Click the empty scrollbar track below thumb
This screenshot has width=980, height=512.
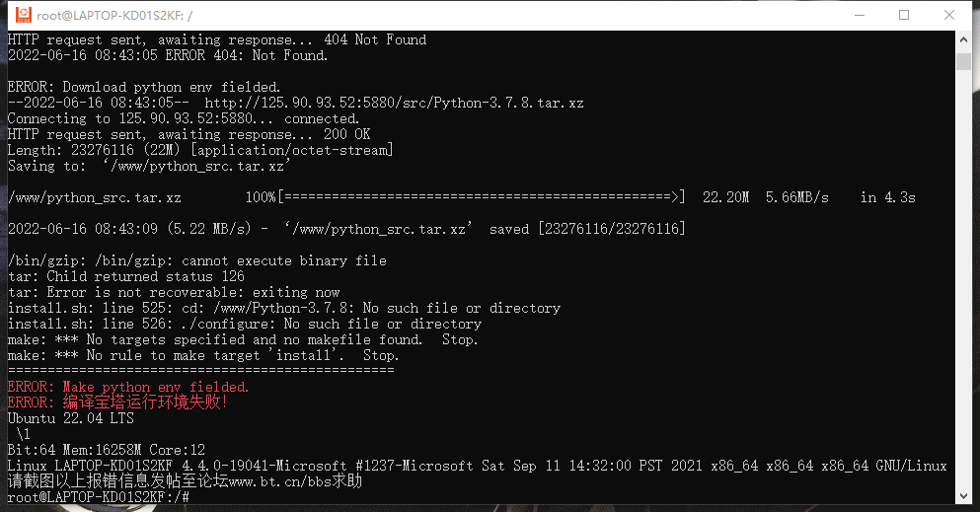point(963,281)
